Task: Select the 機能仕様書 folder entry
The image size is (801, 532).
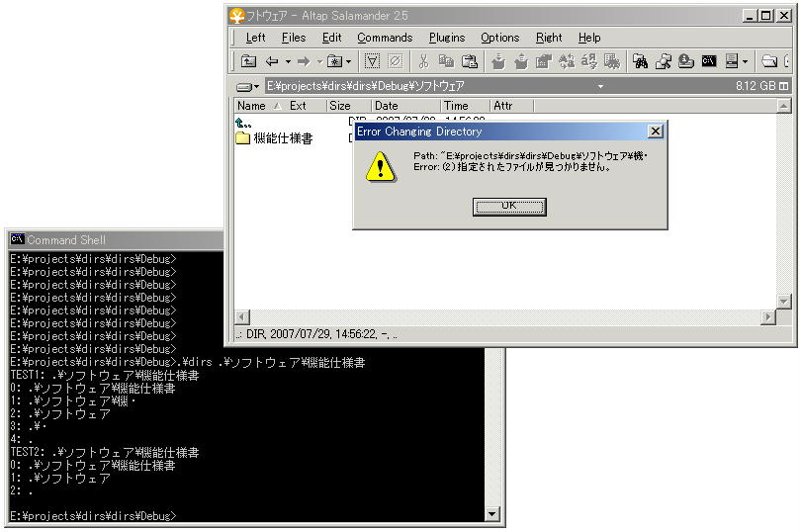Action: pos(275,138)
